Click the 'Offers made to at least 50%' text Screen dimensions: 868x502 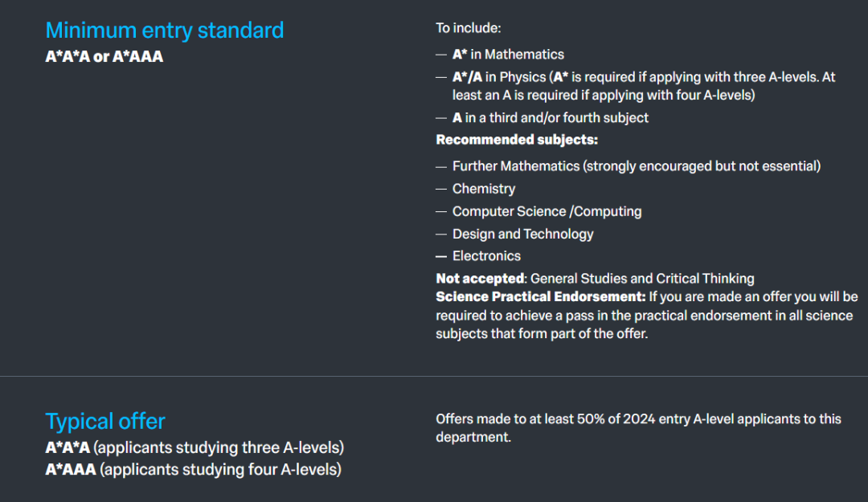(638, 428)
